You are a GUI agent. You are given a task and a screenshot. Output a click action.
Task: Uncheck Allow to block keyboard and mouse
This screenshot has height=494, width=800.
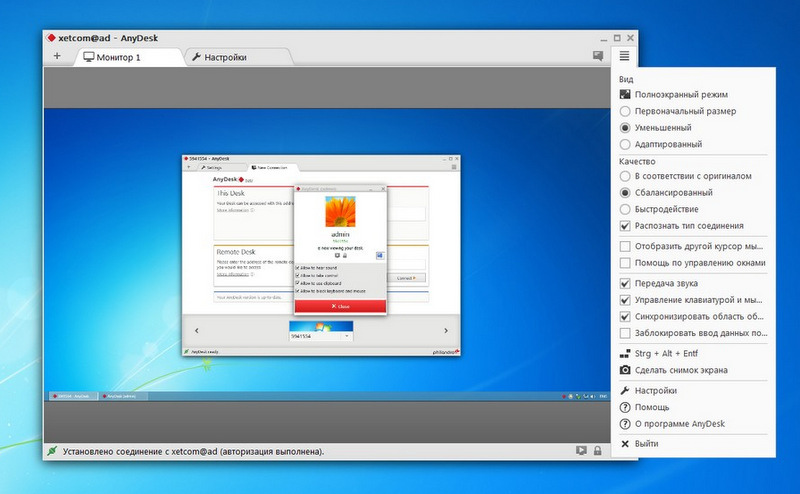(x=297, y=291)
